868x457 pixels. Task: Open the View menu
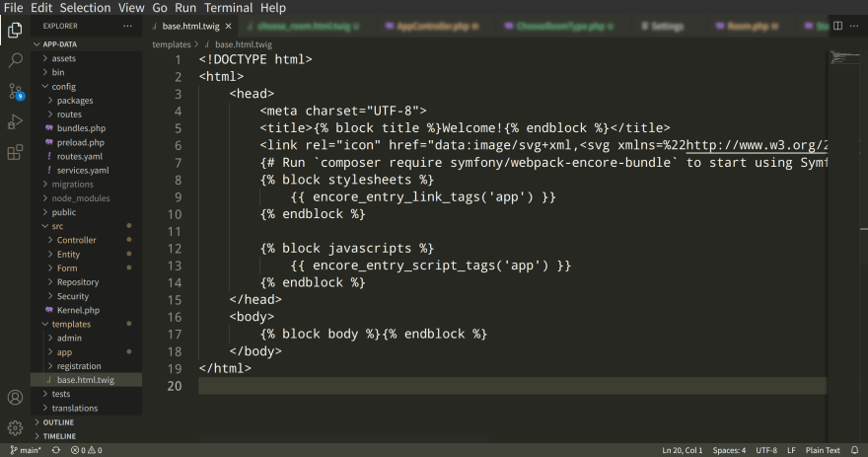coord(131,8)
